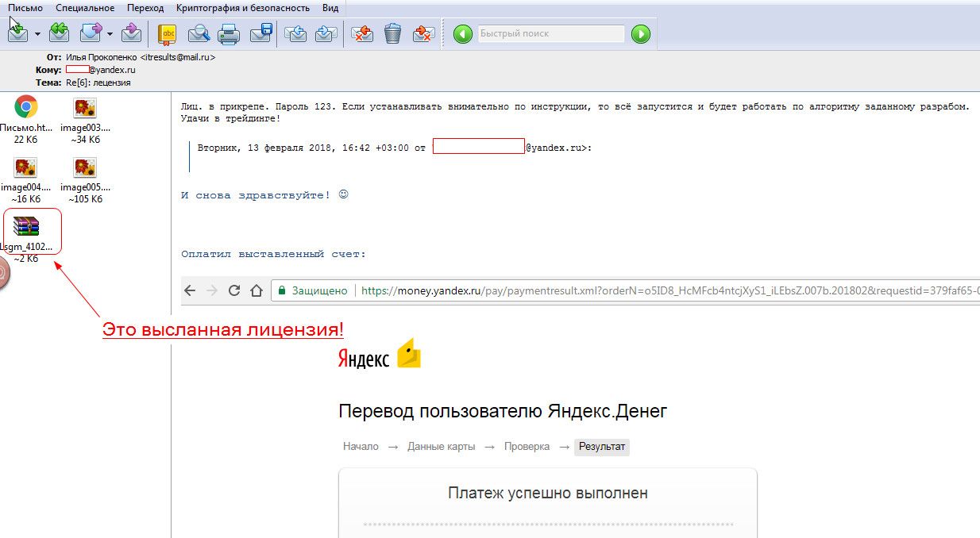980x538 pixels.
Task: Click the browser back arrow in screenshot
Action: pyautogui.click(x=190, y=290)
